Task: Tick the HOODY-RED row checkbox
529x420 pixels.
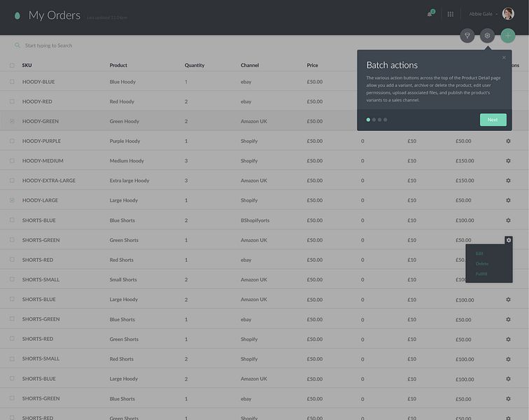Action: 12,101
